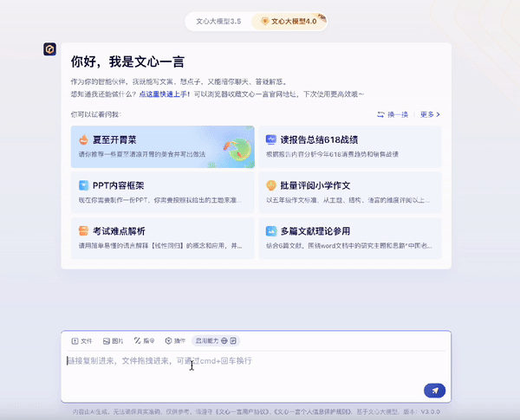Click the 文件 upload icon
The height and width of the screenshot is (420, 520).
pyautogui.click(x=75, y=341)
